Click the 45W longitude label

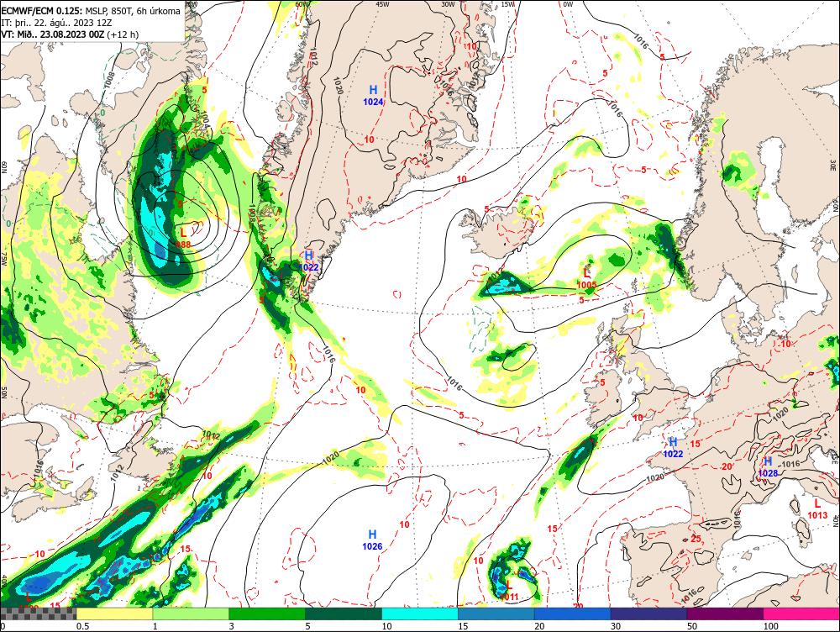click(382, 4)
